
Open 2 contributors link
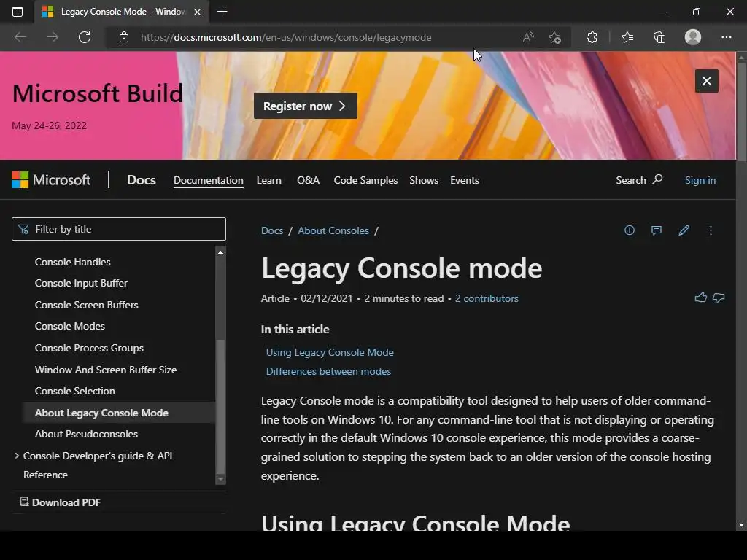(x=487, y=298)
